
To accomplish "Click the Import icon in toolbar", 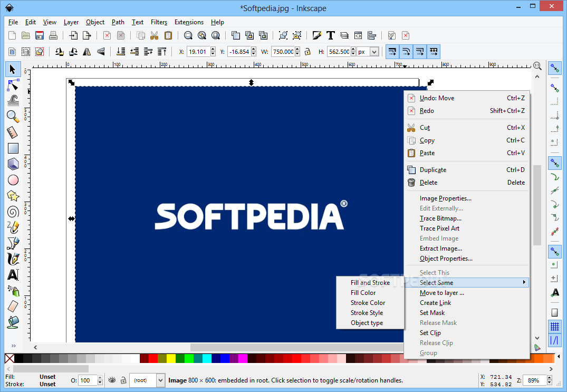I will coord(73,35).
